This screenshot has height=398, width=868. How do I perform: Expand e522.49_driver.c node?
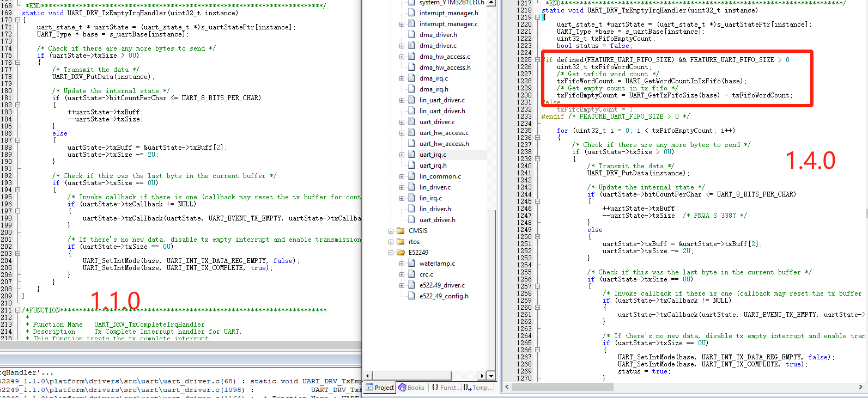click(x=402, y=285)
